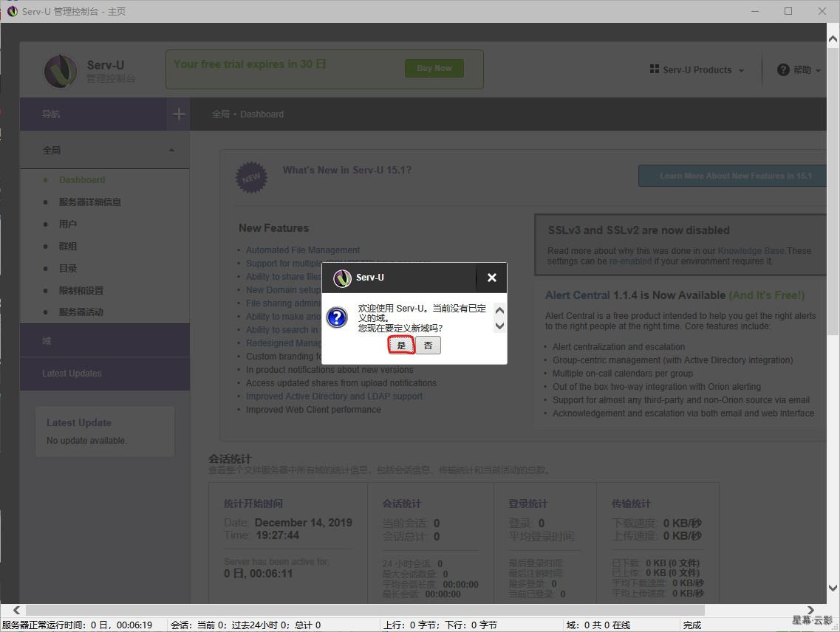The image size is (840, 632).
Task: Click the Serv-U icon in dialog title
Action: pyautogui.click(x=342, y=278)
